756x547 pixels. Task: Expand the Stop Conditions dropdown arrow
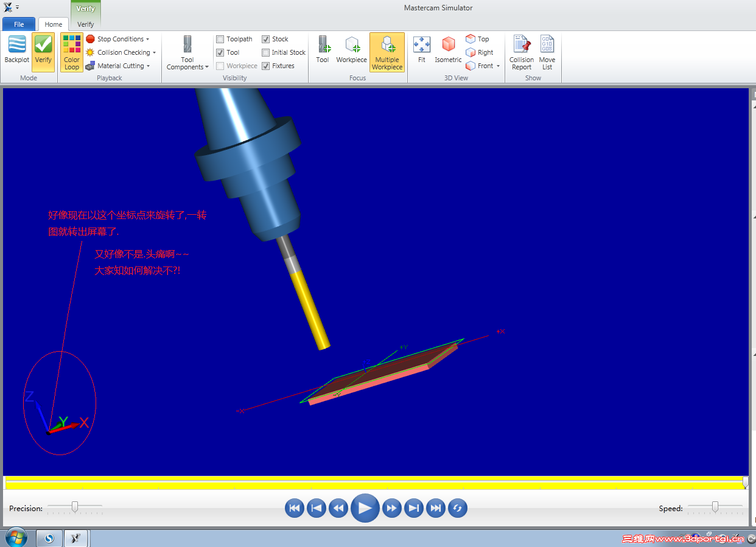[147, 40]
